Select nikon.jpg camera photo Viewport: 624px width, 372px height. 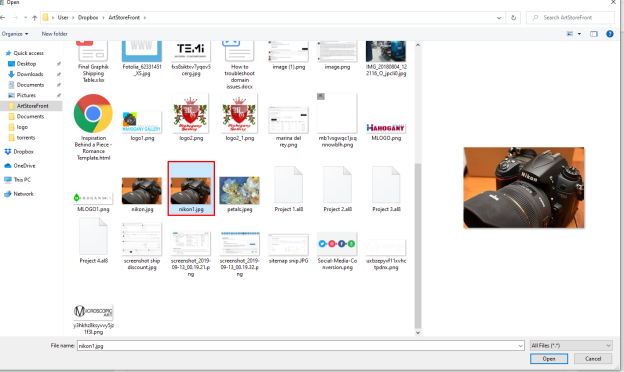tap(142, 194)
